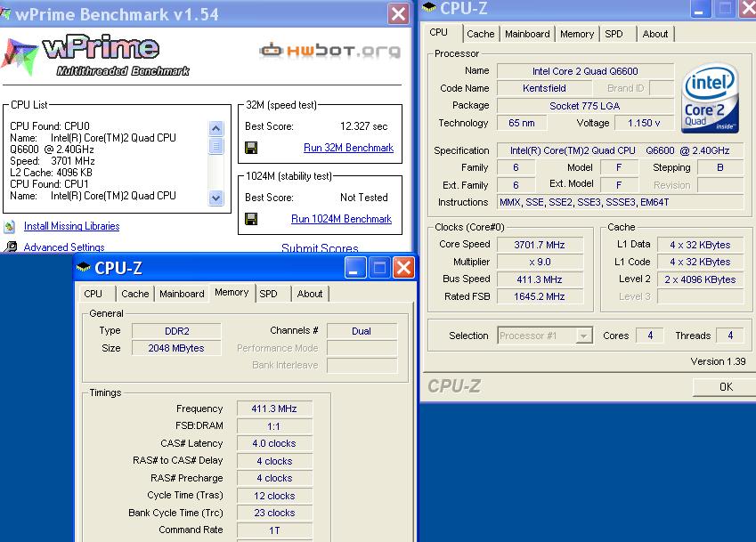The image size is (756, 542).
Task: Open Advanced Settings link
Action: 64,247
